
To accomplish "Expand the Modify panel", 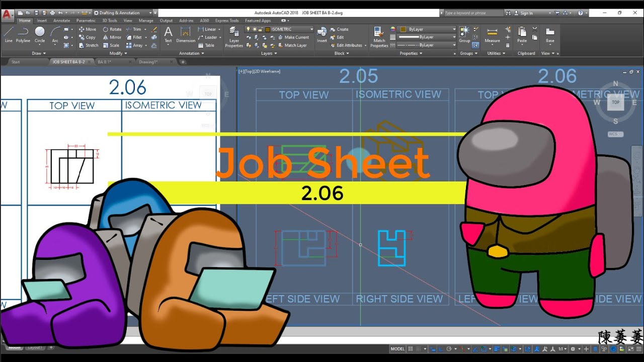I will [x=118, y=53].
